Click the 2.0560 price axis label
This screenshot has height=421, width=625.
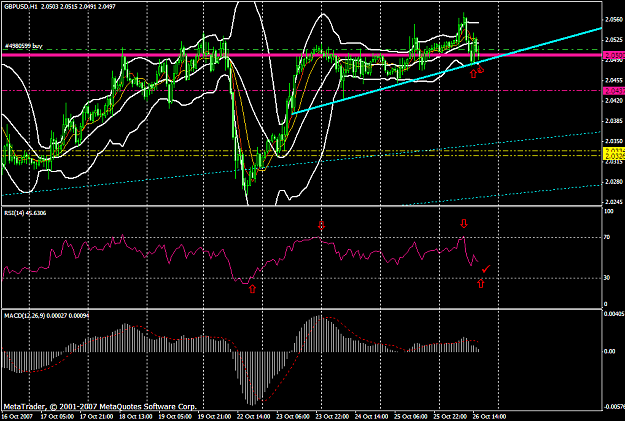pyautogui.click(x=614, y=19)
